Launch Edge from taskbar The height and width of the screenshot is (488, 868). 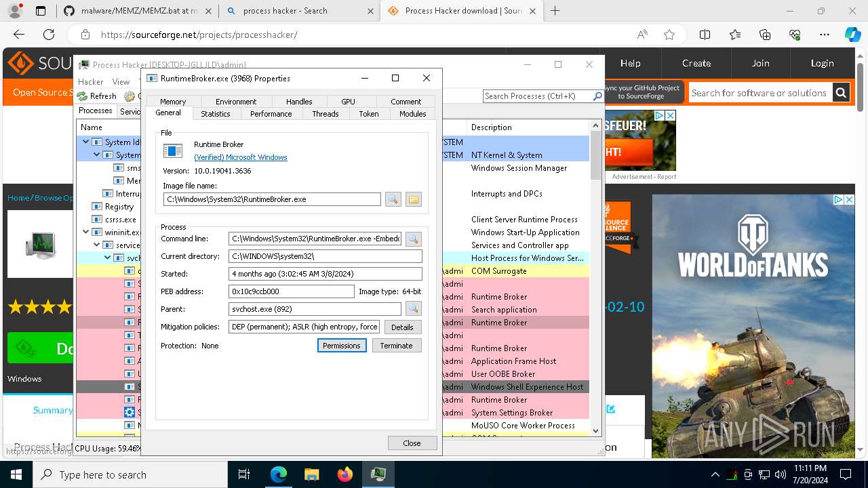tap(279, 474)
